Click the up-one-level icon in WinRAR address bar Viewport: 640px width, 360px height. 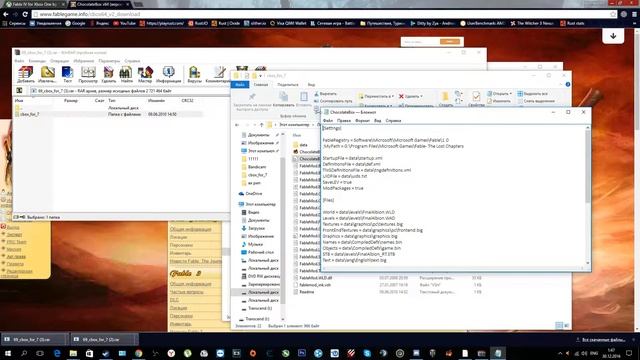pos(19,91)
